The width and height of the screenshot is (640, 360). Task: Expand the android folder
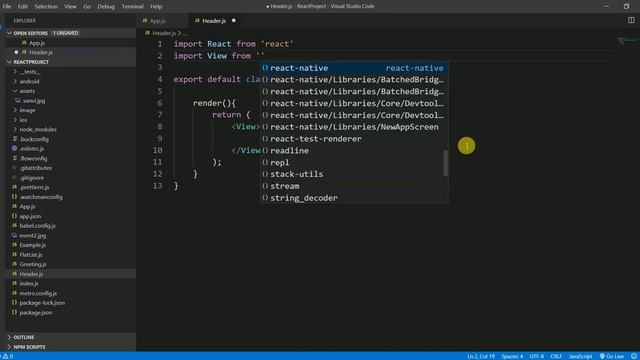(x=15, y=81)
